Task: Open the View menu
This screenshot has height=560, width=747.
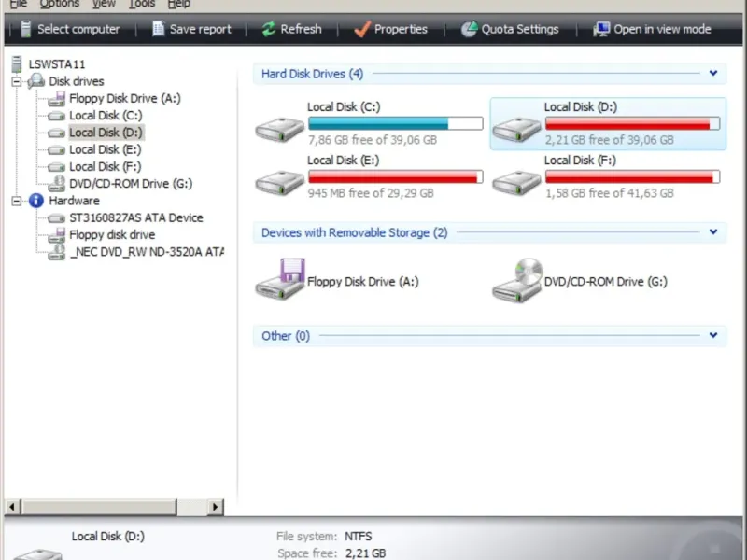Action: point(104,4)
